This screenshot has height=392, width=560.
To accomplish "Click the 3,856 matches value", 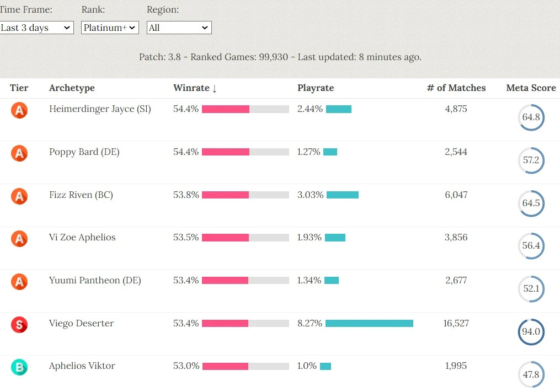I will pos(456,238).
